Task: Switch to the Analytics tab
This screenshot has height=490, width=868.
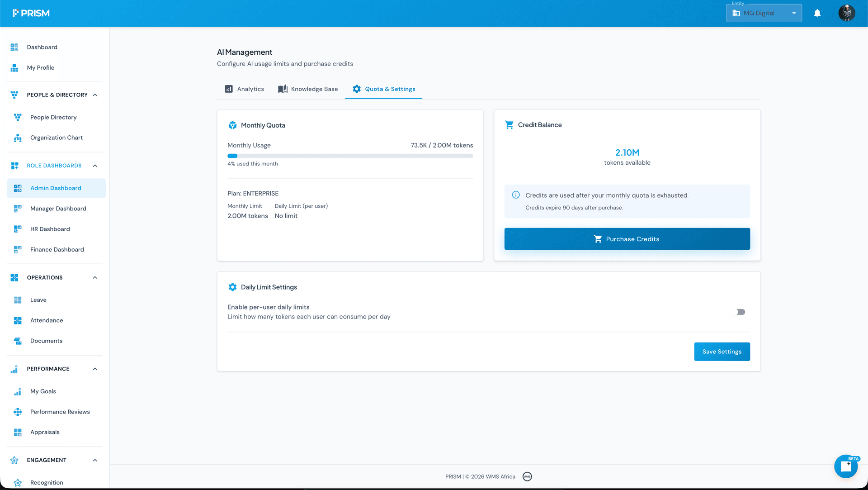Action: (244, 89)
